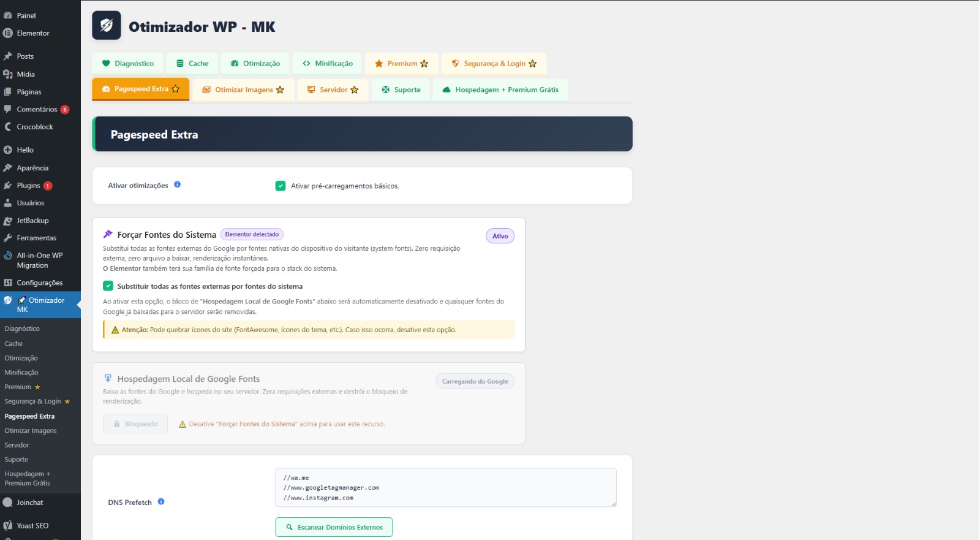Click the Usuários person icon
The height and width of the screenshot is (540, 980).
click(x=8, y=203)
